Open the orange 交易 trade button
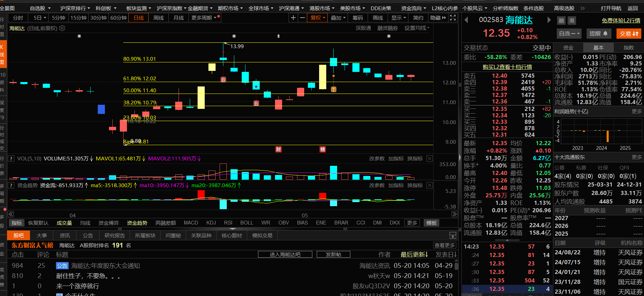Viewport: 644px width, 296px height. point(629,34)
